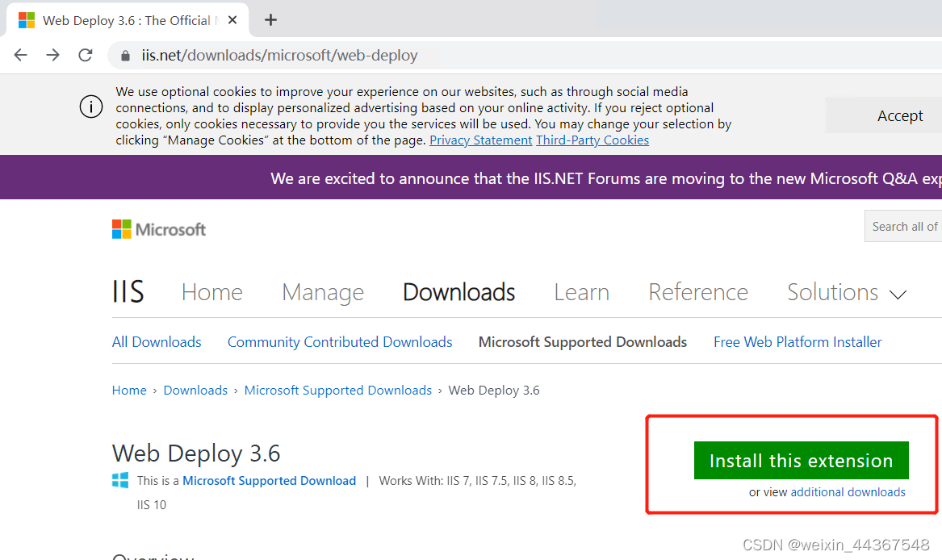Click the Windows logo beside Supported Download
The width and height of the screenshot is (942, 560).
click(x=120, y=480)
